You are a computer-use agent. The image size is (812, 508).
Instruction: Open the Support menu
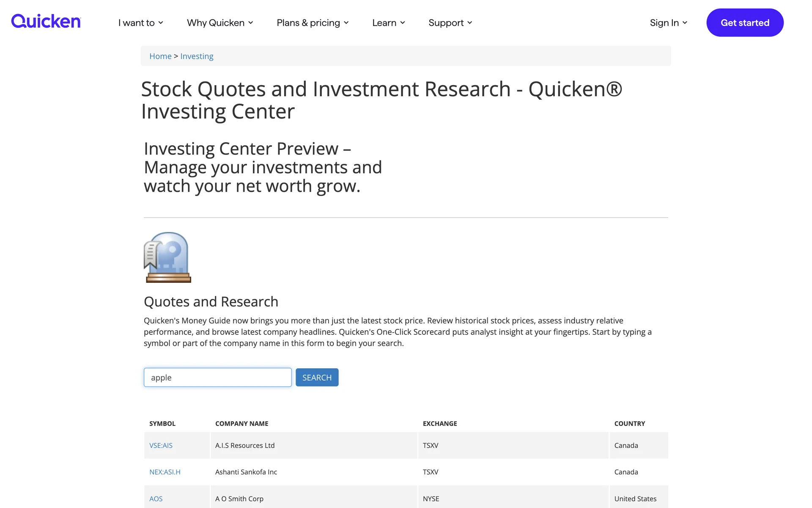click(450, 23)
